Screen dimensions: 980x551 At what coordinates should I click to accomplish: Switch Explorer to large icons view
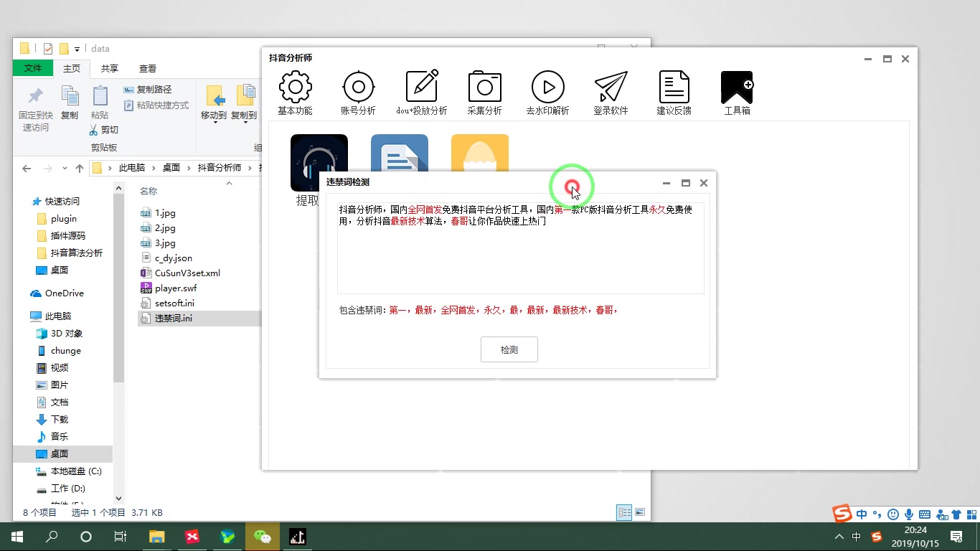(640, 512)
